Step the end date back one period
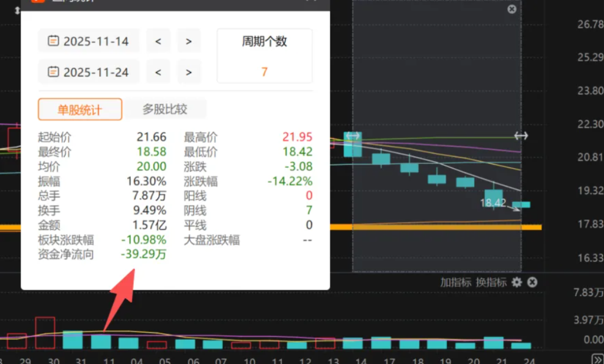Image resolution: width=604 pixels, height=364 pixels. pos(158,71)
